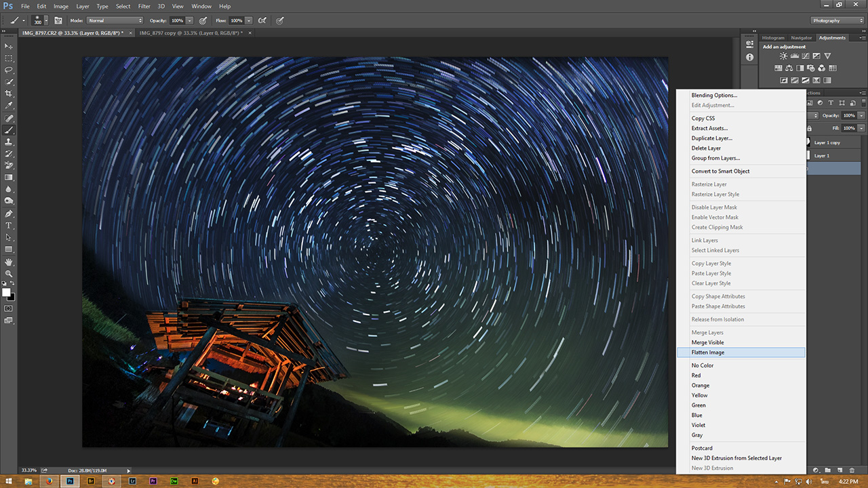This screenshot has height=488, width=868.
Task: Add a Color Balance adjustment
Action: 790,68
